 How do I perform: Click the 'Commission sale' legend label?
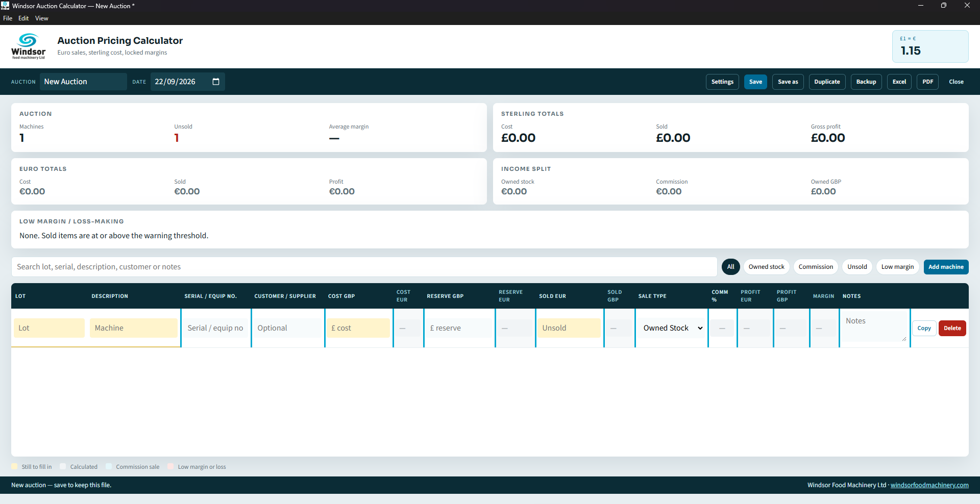[137, 467]
